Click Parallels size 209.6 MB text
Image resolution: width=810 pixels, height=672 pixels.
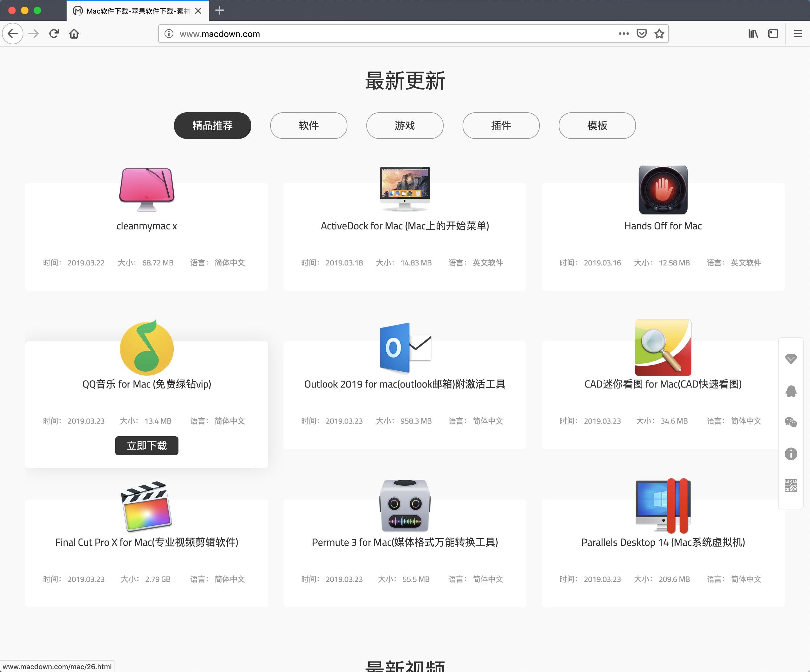click(674, 579)
